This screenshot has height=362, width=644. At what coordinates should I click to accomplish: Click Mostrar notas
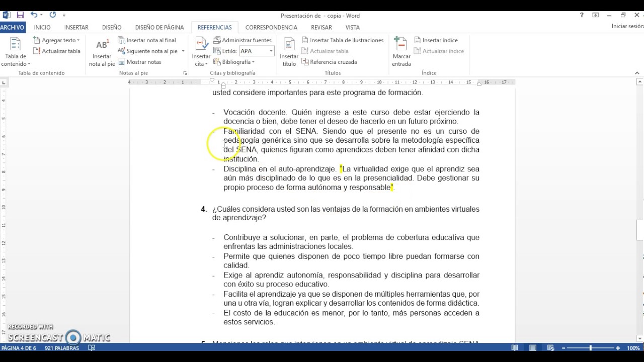coord(139,62)
